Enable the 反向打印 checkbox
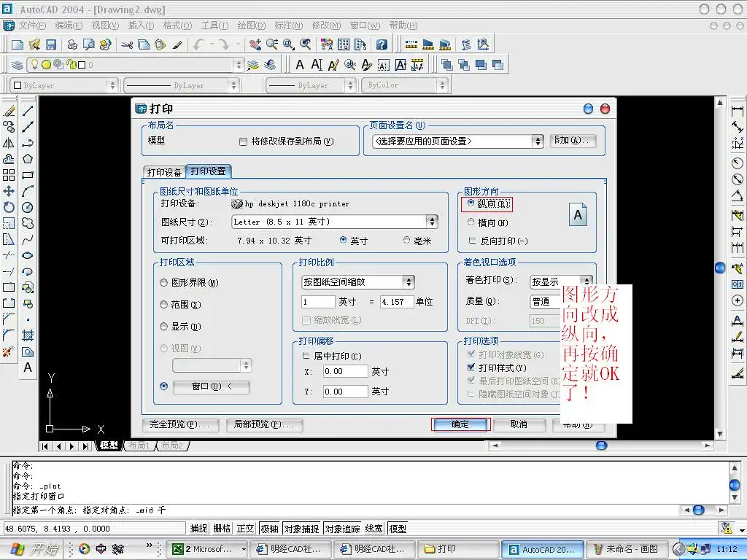Viewport: 747px width, 560px height. (x=472, y=241)
